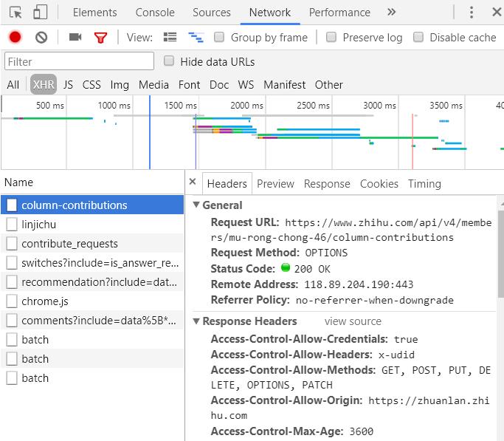Check the Hide data URLs checkbox
Image resolution: width=504 pixels, height=441 pixels.
tap(169, 61)
